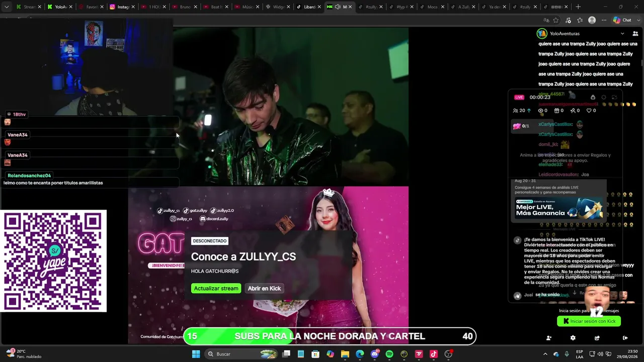Open Spotify from the taskbar
This screenshot has width=644, height=362.
pos(389,354)
